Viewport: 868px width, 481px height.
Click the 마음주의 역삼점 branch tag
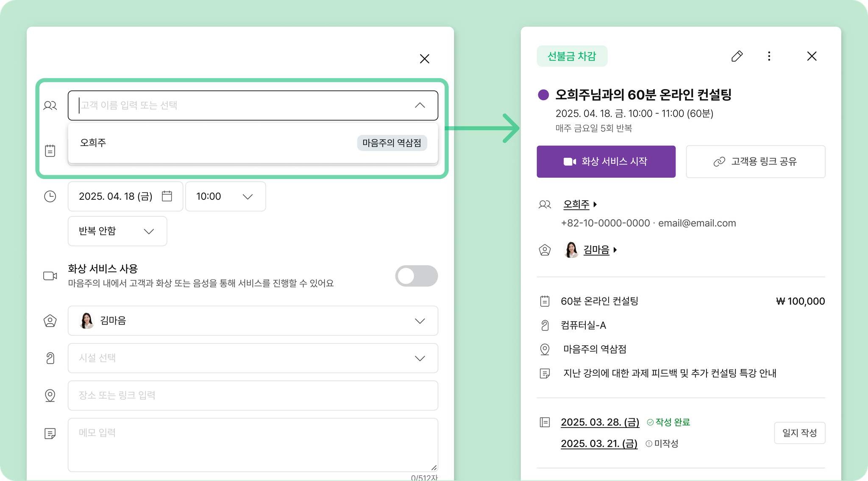(392, 143)
